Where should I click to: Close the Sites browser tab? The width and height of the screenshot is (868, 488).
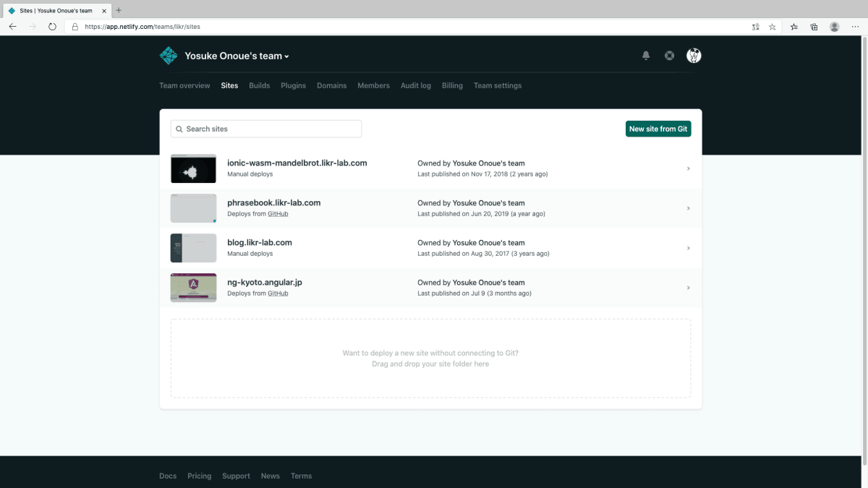pyautogui.click(x=104, y=11)
